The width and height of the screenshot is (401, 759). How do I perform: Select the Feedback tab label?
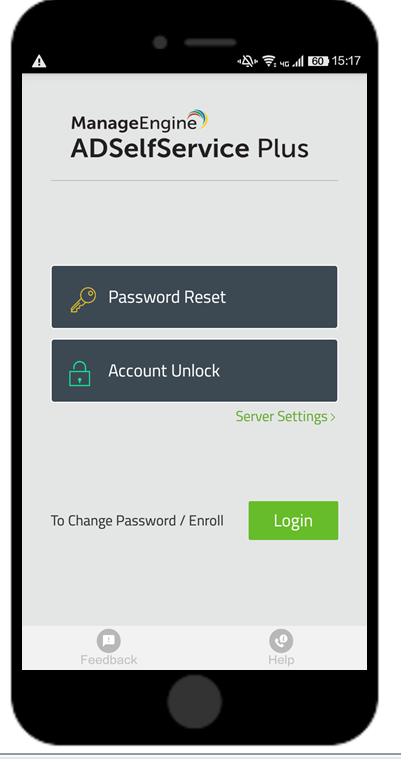click(108, 660)
